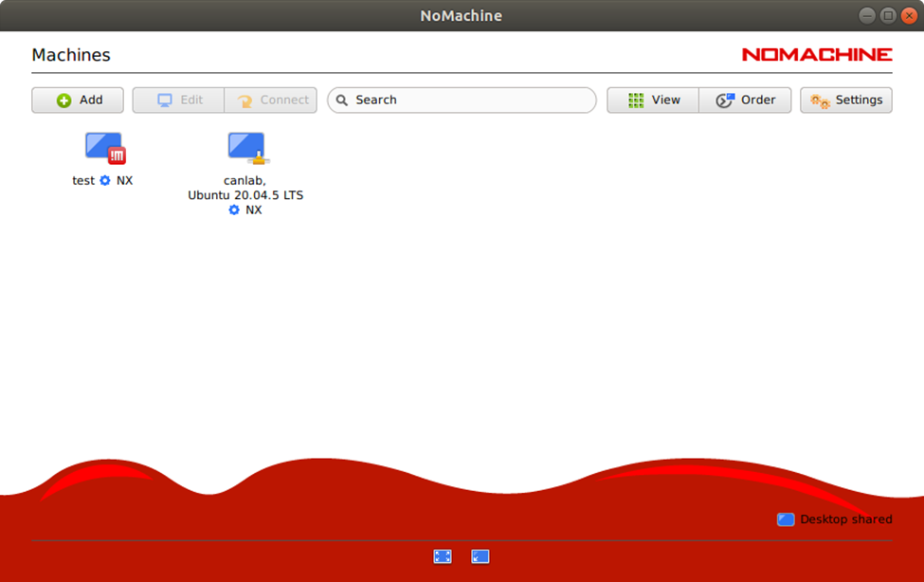Click the Desktop shared status icon
924x582 pixels.
[x=786, y=519]
